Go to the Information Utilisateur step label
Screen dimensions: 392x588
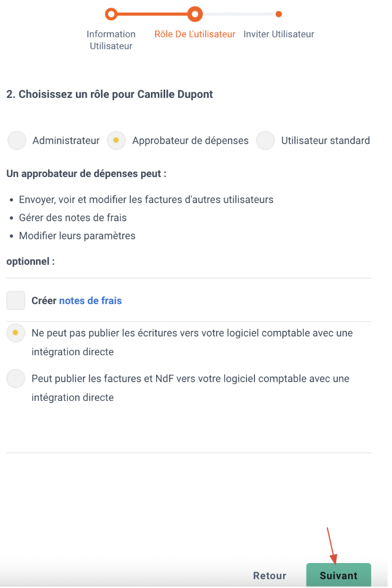[x=111, y=40]
